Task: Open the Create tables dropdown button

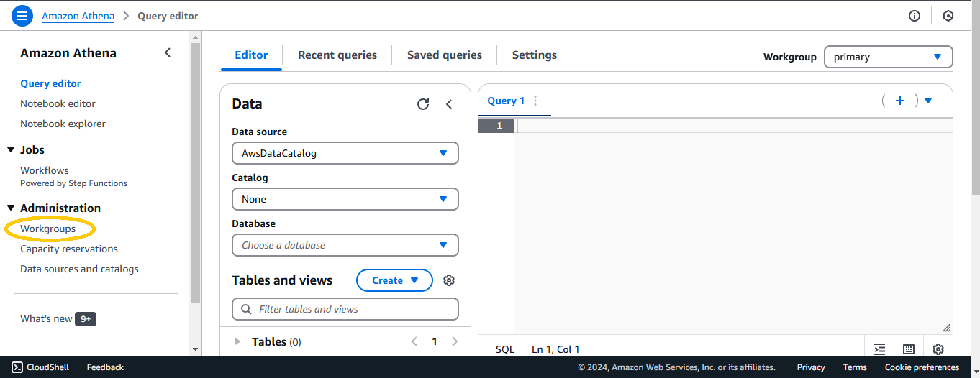Action: 394,280
